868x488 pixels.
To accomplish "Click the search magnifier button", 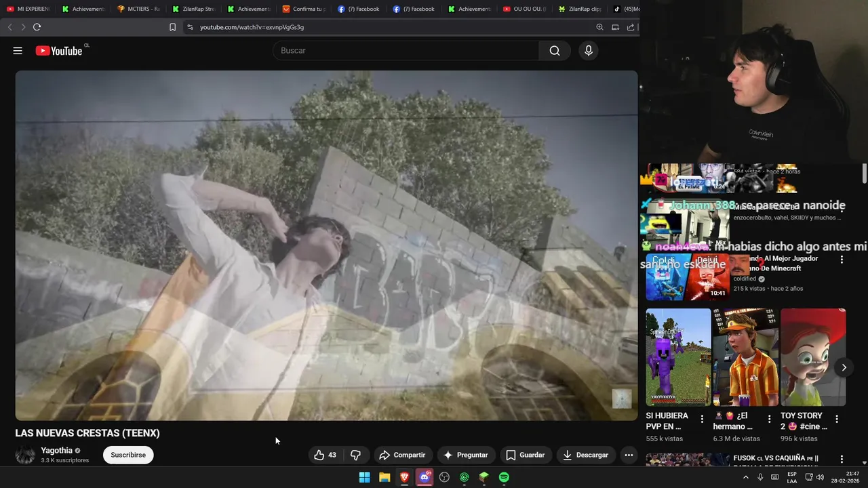I will coord(555,51).
